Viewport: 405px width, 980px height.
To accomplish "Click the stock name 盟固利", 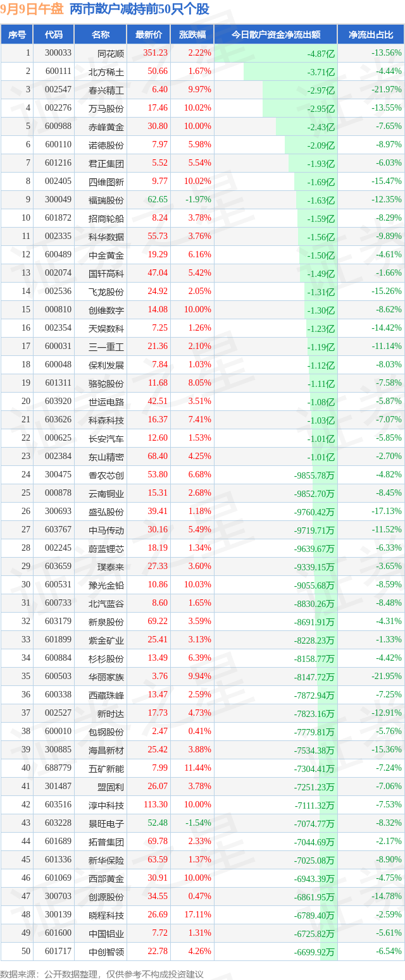I will [x=111, y=786].
